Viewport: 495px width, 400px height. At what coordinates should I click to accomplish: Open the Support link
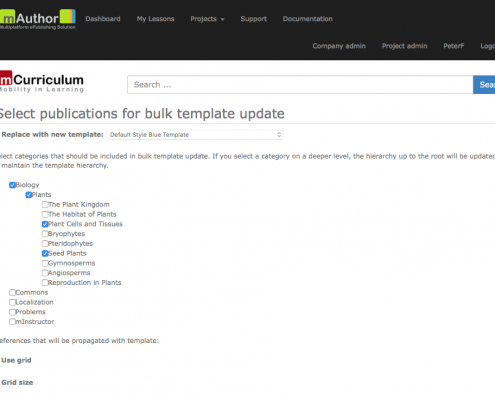[x=254, y=19]
